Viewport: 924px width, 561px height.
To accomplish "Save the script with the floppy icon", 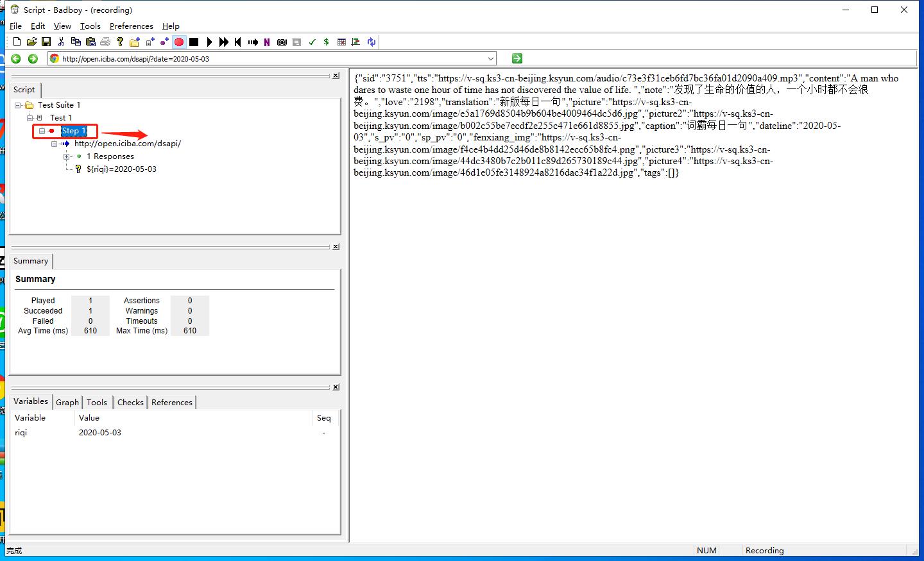I will [x=46, y=42].
